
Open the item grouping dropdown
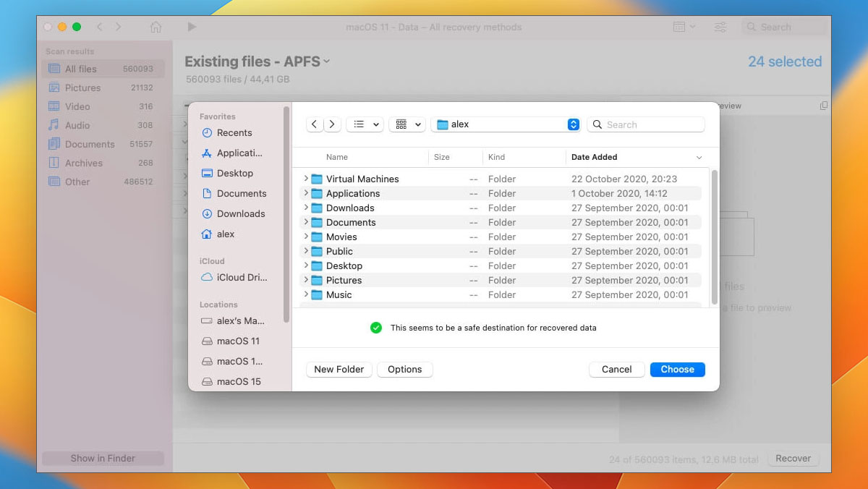click(x=407, y=124)
